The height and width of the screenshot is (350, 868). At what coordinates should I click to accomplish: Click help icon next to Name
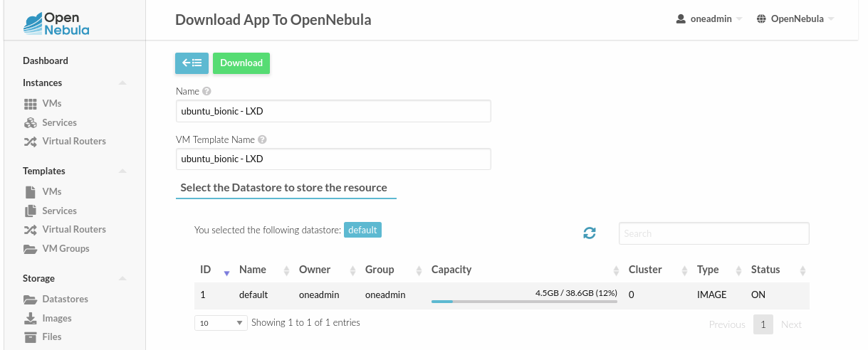click(206, 91)
